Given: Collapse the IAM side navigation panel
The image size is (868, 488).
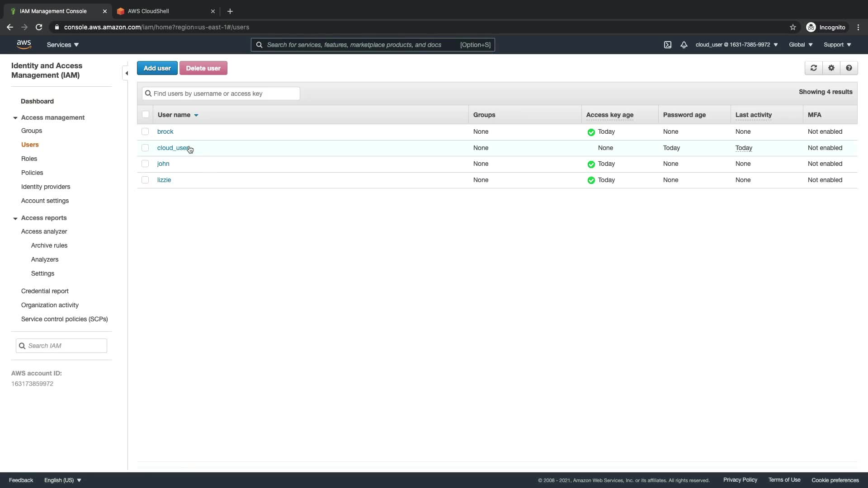Looking at the screenshot, I should coord(126,73).
